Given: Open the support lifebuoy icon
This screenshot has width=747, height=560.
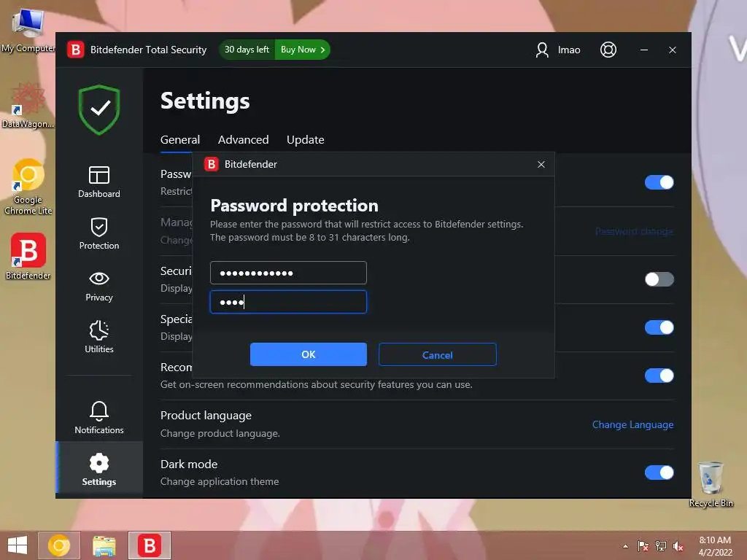Looking at the screenshot, I should tap(608, 50).
